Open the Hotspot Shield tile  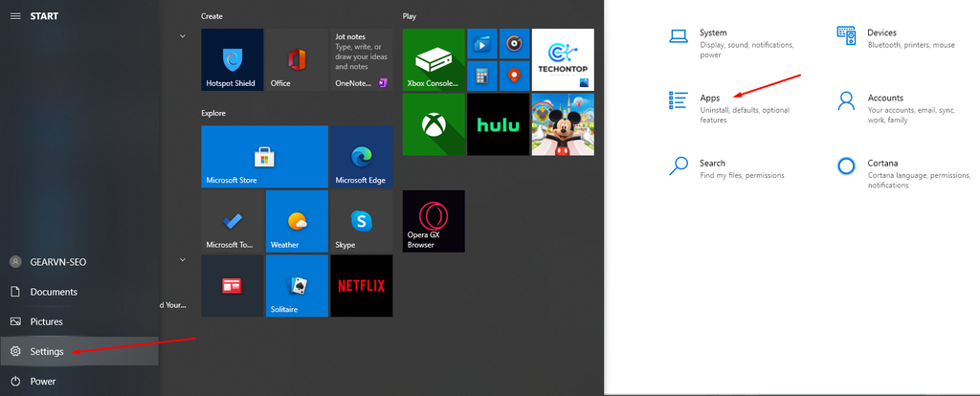click(x=232, y=60)
